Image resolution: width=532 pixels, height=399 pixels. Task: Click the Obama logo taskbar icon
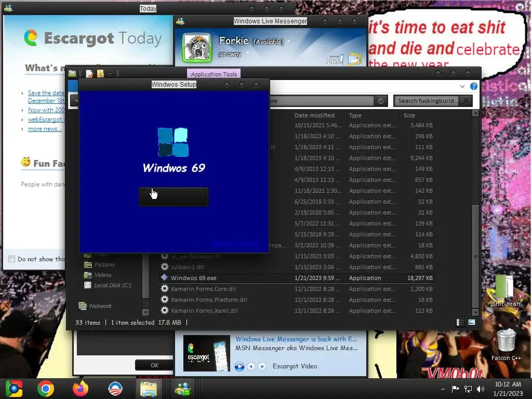pos(115,389)
